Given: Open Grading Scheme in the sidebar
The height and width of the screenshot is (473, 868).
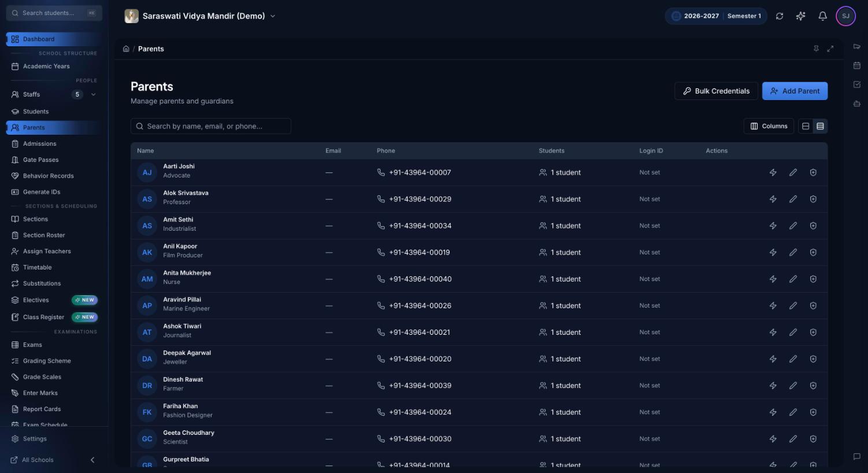Looking at the screenshot, I should tap(54, 361).
